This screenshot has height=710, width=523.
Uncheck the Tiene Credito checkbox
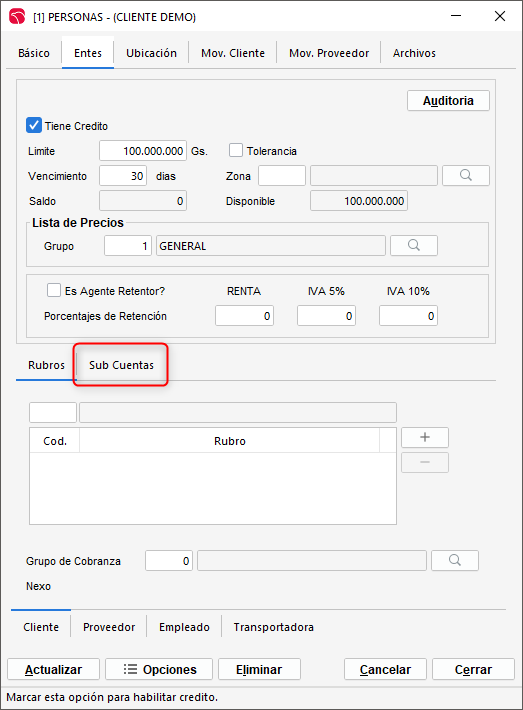click(x=34, y=125)
